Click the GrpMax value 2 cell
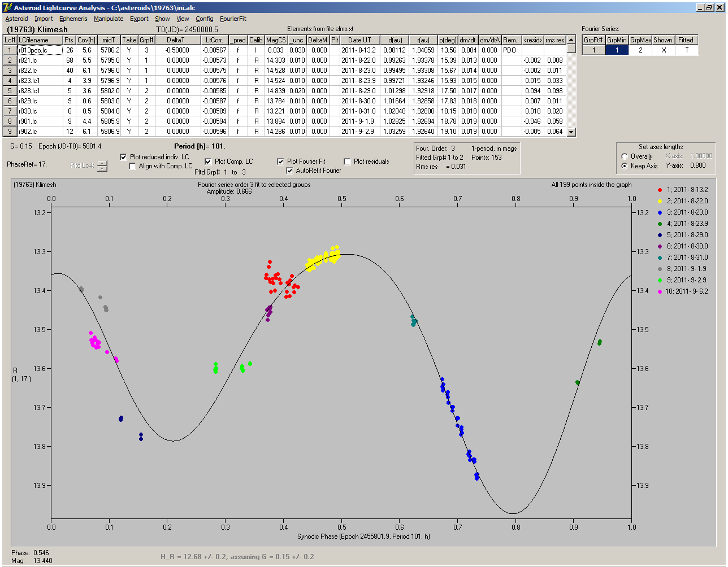The image size is (728, 567). [640, 50]
